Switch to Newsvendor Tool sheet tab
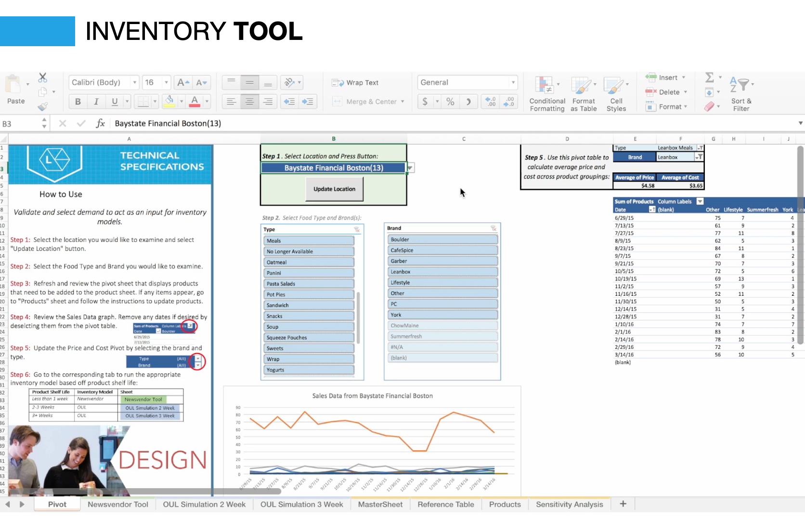Screen dimensions: 805x532 pyautogui.click(x=118, y=505)
